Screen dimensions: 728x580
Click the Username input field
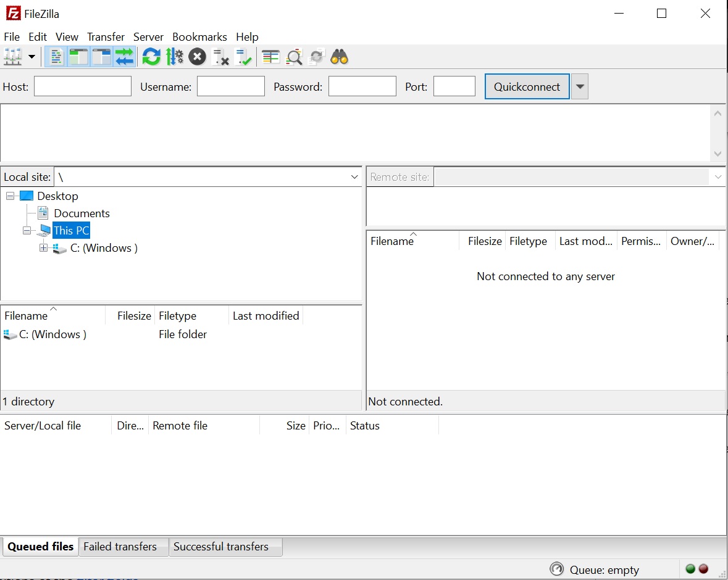(231, 86)
